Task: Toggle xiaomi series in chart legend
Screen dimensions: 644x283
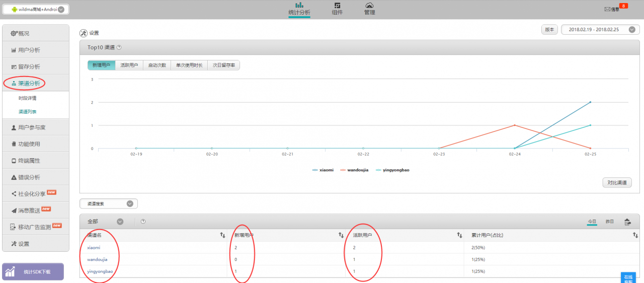Action: pos(323,170)
